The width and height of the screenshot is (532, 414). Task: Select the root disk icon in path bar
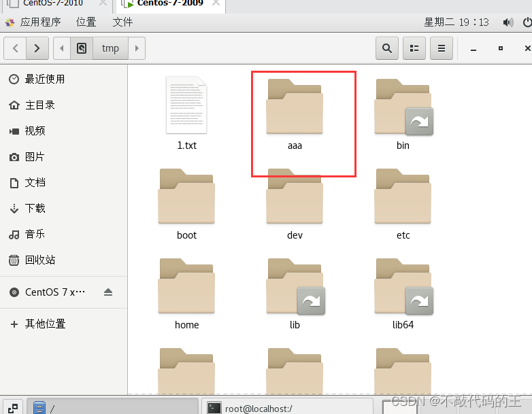[x=82, y=48]
